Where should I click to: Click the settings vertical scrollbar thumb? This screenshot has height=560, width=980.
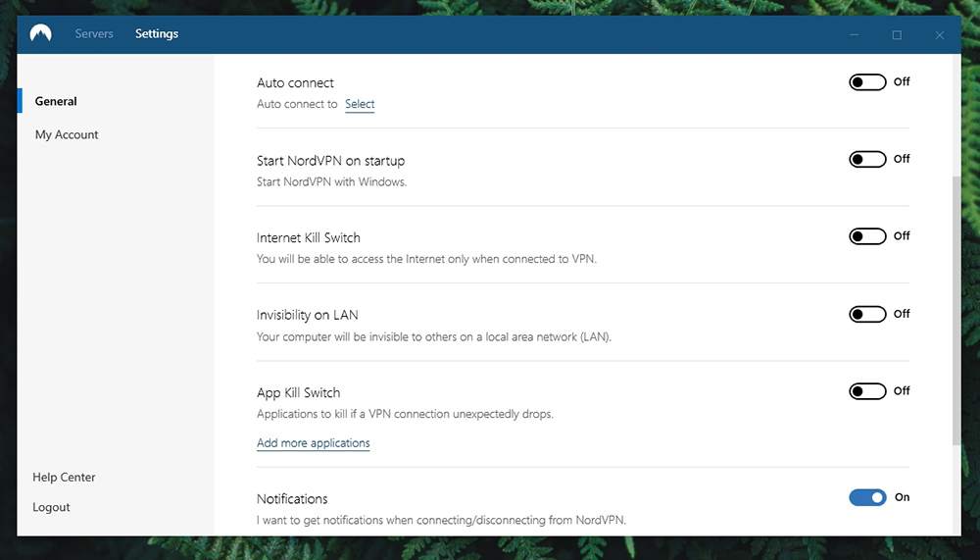point(956,310)
